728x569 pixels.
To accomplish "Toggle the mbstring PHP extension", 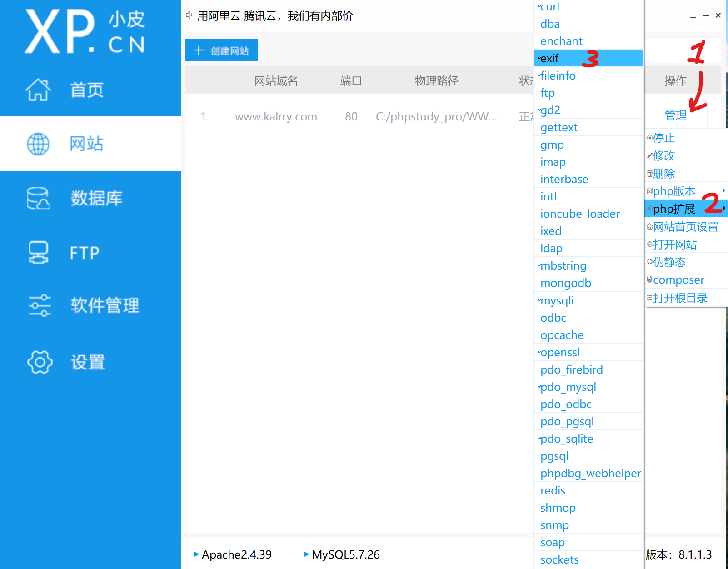I will pyautogui.click(x=563, y=265).
